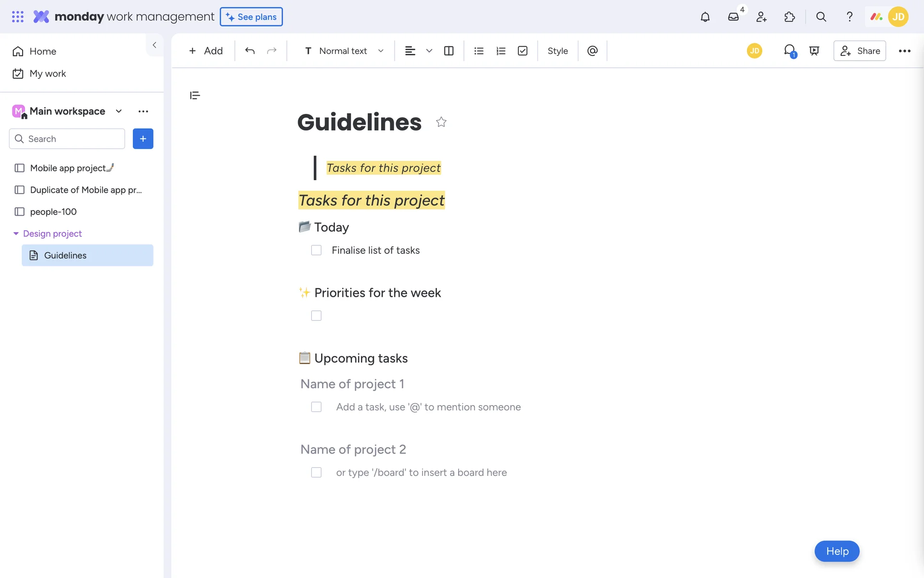Click the workspace Search field
This screenshot has width=924, height=578.
[67, 139]
